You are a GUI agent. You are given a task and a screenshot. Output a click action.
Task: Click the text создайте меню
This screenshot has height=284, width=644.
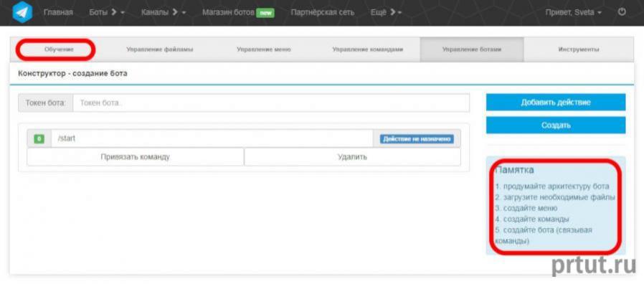tap(530, 208)
